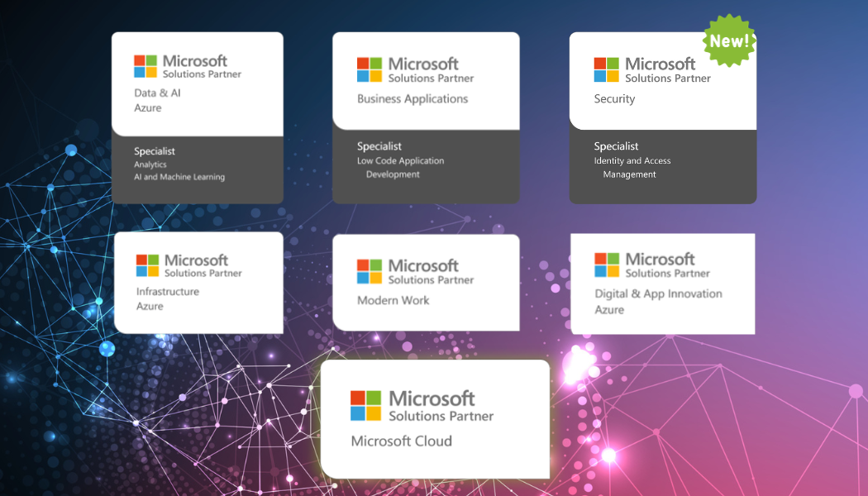Select 'Solutions Partner' on Microsoft Cloud card

(x=441, y=417)
